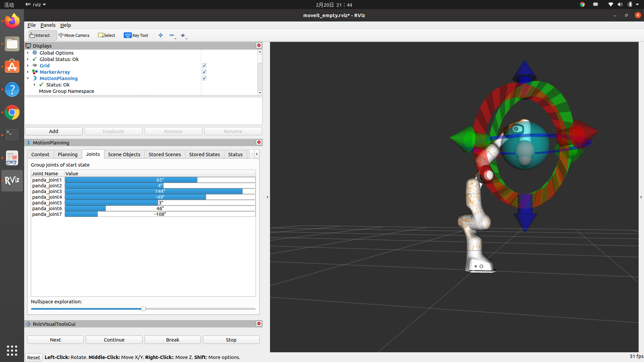Viewport: 644px width, 362px height.
Task: Click the minus icon to remove a tool
Action: point(171,35)
